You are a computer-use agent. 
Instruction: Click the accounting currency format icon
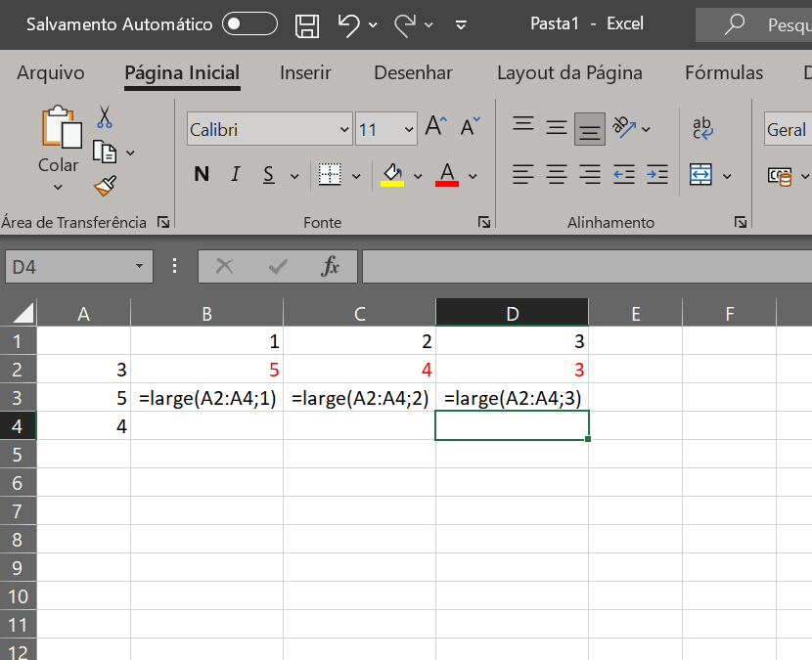point(780,176)
